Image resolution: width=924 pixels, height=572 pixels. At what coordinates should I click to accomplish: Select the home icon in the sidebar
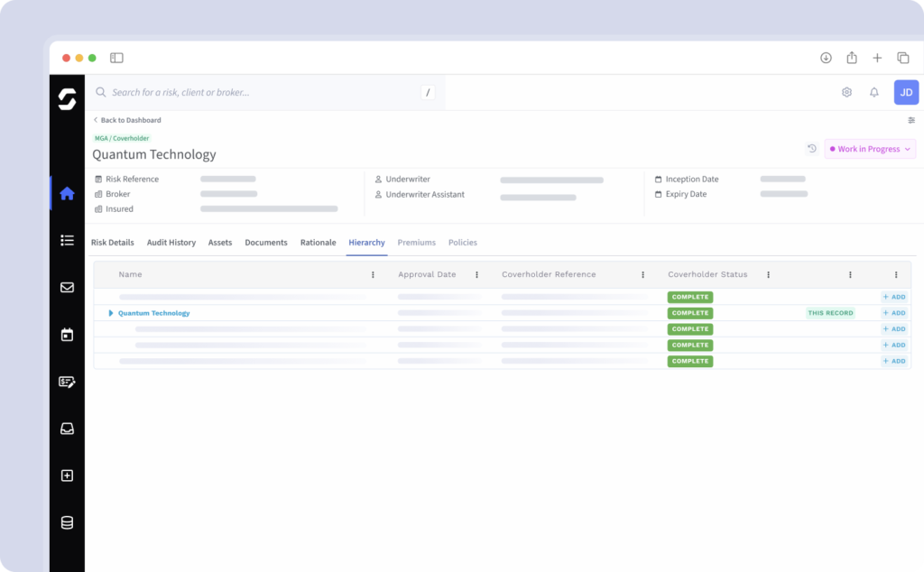[67, 192]
